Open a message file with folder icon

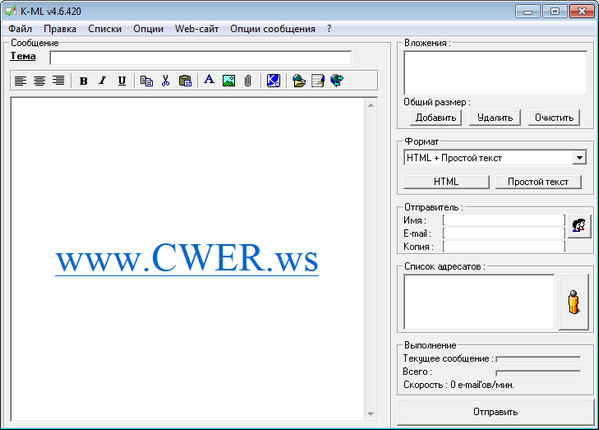[x=299, y=81]
